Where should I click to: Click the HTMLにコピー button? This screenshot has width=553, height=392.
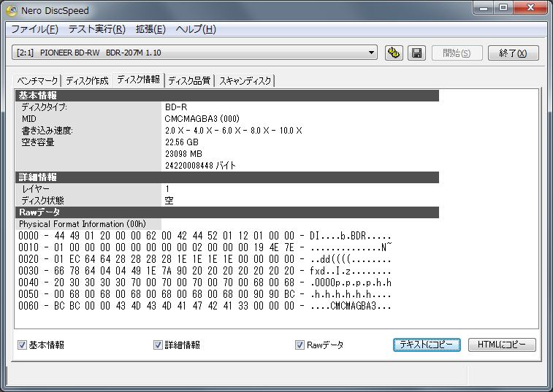click(x=502, y=345)
